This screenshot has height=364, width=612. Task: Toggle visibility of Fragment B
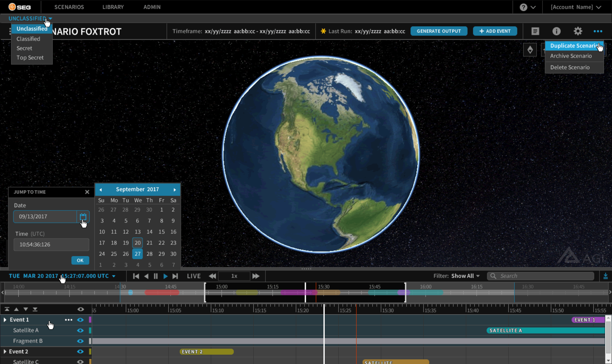click(80, 341)
